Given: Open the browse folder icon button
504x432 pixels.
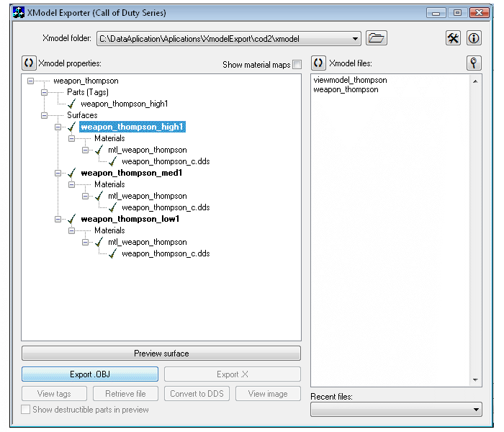Looking at the screenshot, I should click(376, 38).
